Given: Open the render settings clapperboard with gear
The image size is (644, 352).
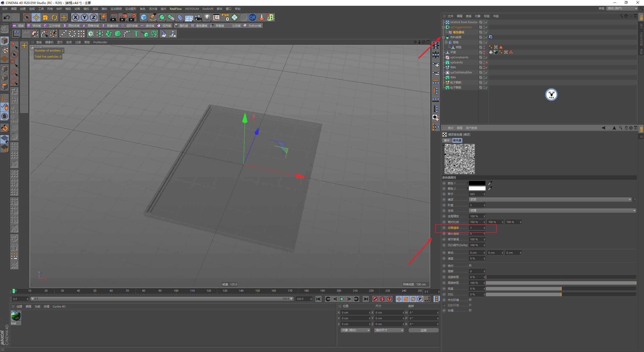Looking at the screenshot, I should tap(132, 17).
